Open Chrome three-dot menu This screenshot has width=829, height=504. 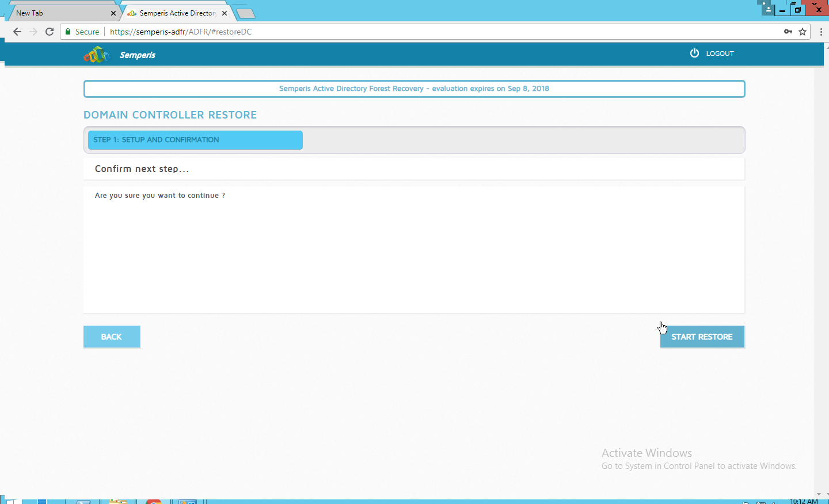pyautogui.click(x=821, y=32)
